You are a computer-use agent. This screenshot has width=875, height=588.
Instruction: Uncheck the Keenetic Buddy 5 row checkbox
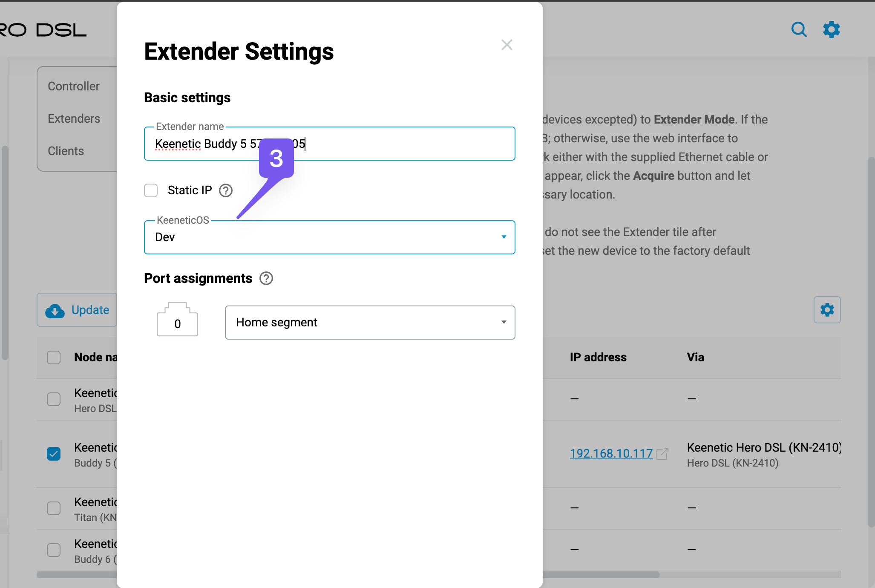[x=54, y=454]
